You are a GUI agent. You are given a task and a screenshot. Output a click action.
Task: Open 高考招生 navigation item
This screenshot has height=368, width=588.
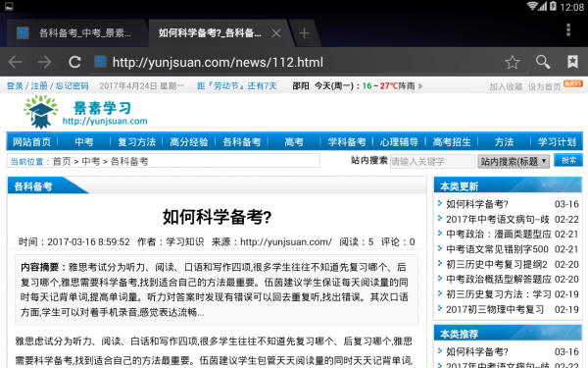click(x=452, y=142)
